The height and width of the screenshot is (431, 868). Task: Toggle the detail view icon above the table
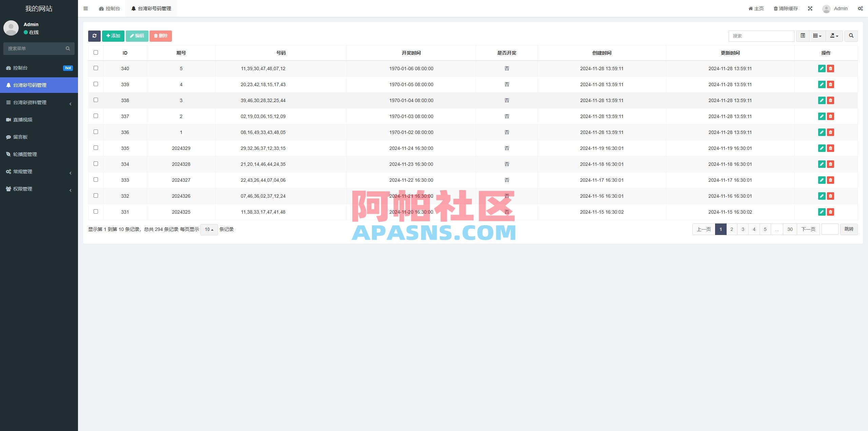point(803,36)
